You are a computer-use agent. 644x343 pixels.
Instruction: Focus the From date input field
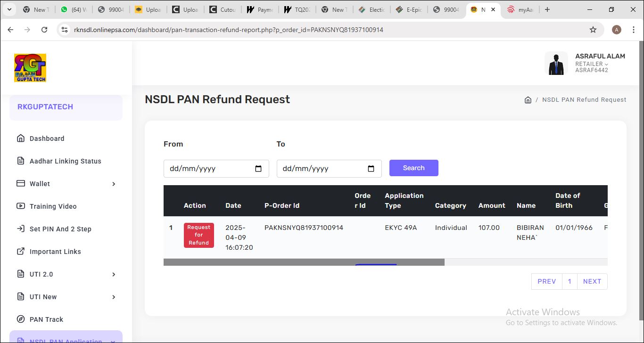point(207,169)
